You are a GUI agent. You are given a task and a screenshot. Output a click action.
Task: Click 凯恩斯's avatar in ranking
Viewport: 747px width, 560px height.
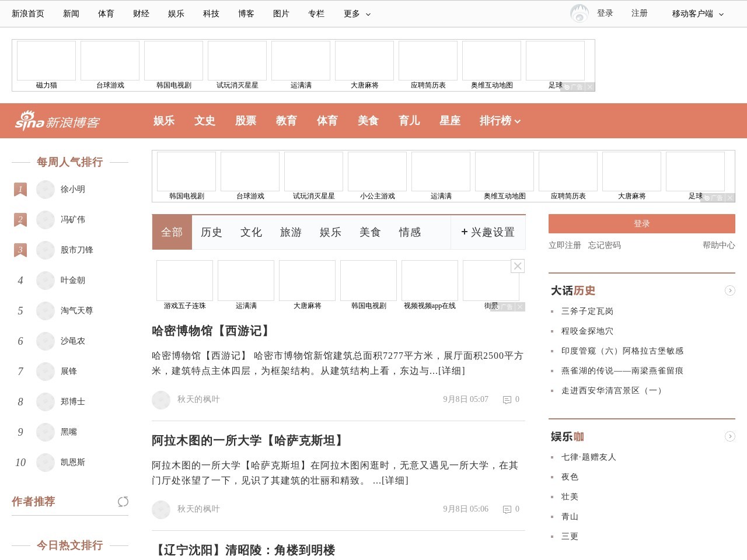pos(46,463)
